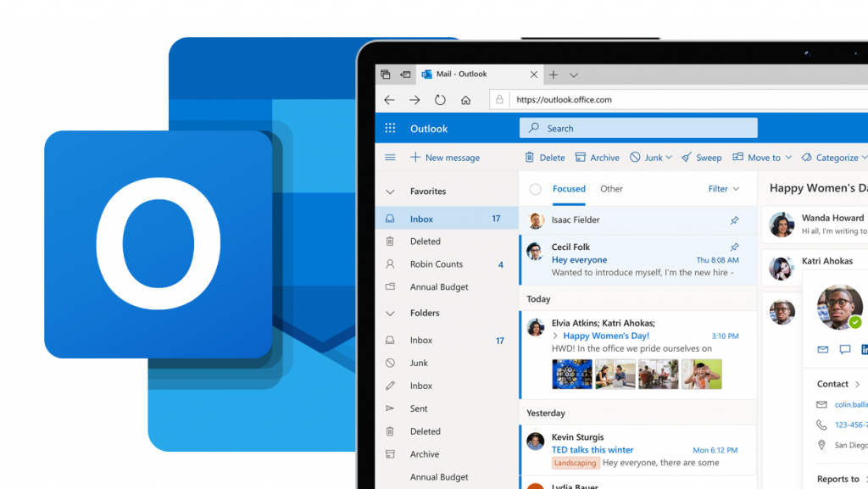Viewport: 868px width, 489px height.
Task: Click the browser refresh icon
Action: [440, 100]
